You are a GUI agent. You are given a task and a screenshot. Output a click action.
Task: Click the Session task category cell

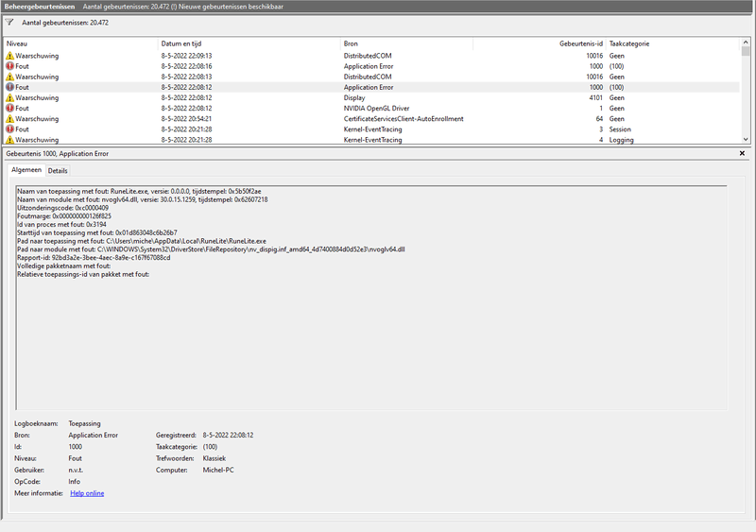620,129
